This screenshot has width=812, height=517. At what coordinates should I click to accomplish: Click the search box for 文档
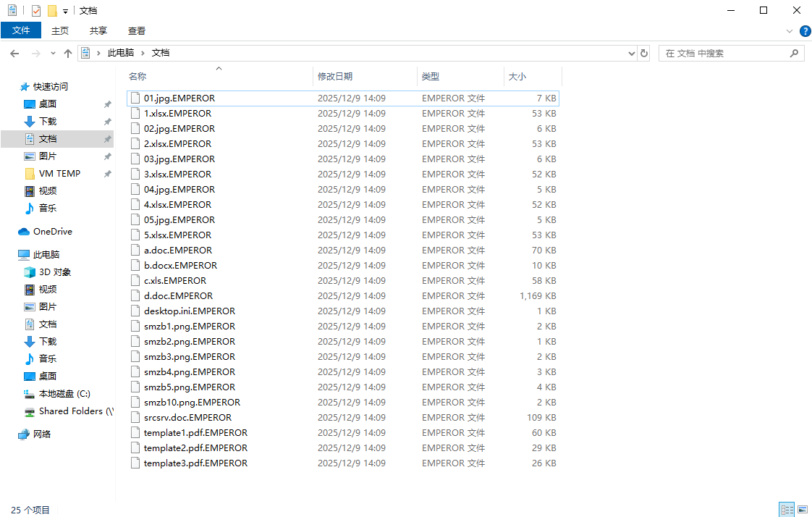click(724, 54)
